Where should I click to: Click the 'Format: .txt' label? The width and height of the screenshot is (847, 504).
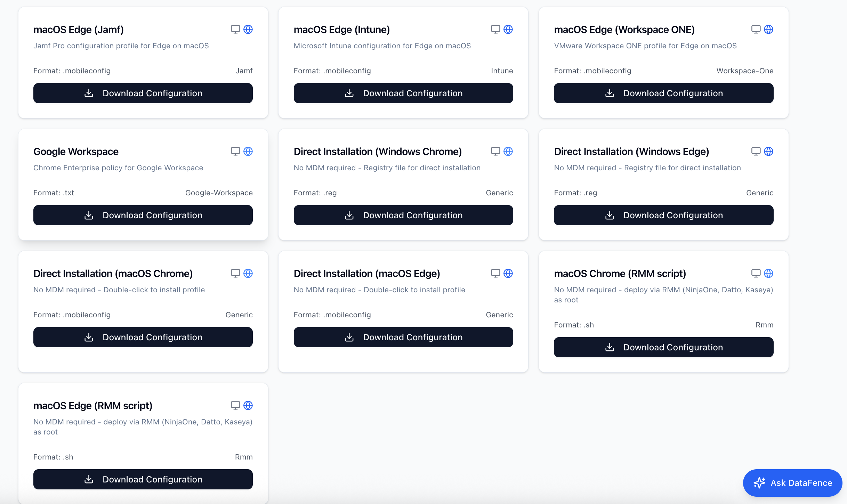coord(54,193)
